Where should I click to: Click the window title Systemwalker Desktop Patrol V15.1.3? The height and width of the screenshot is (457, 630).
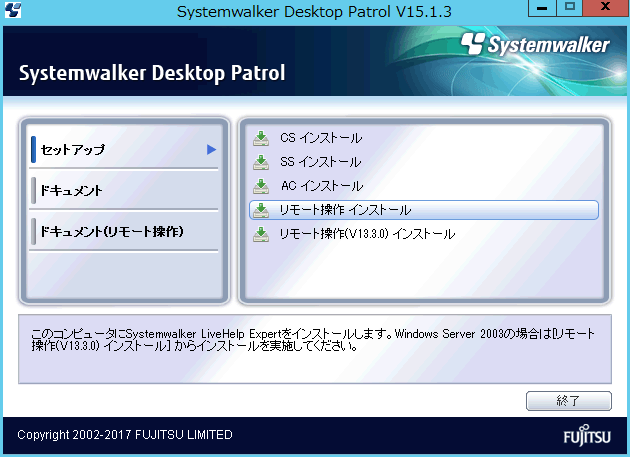(x=314, y=12)
